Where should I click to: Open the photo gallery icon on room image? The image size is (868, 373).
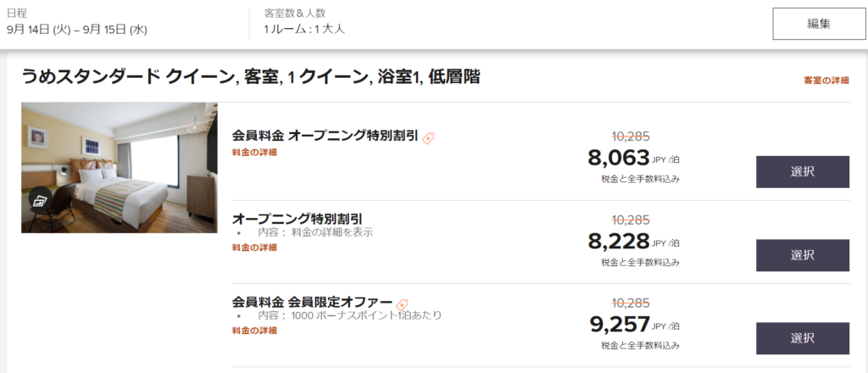(40, 200)
